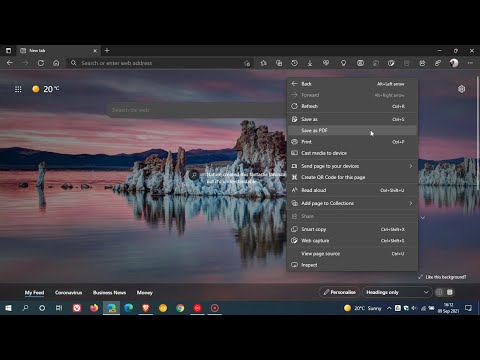Reload the page with the toolbar refresh icon
The height and width of the screenshot is (360, 480).
(x=41, y=63)
